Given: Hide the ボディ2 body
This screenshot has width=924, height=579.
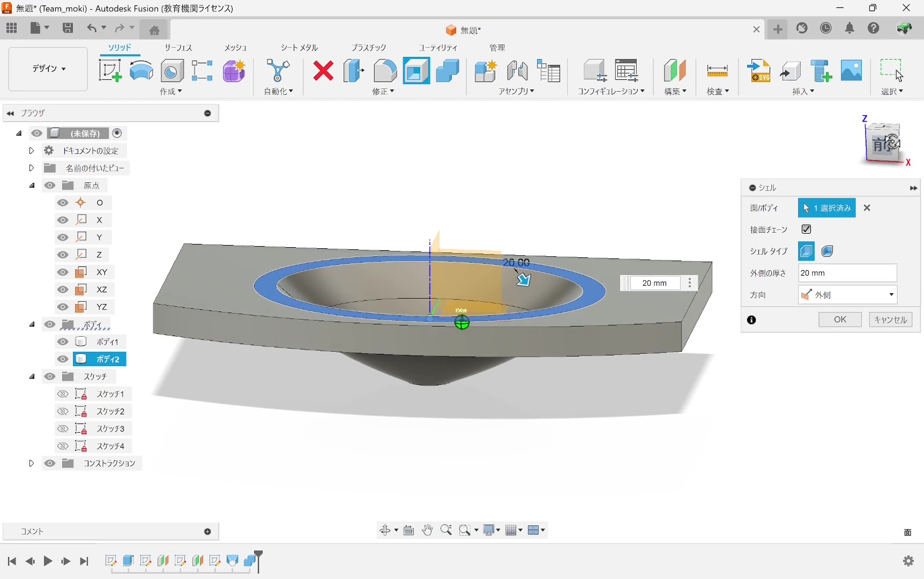Looking at the screenshot, I should tap(63, 359).
